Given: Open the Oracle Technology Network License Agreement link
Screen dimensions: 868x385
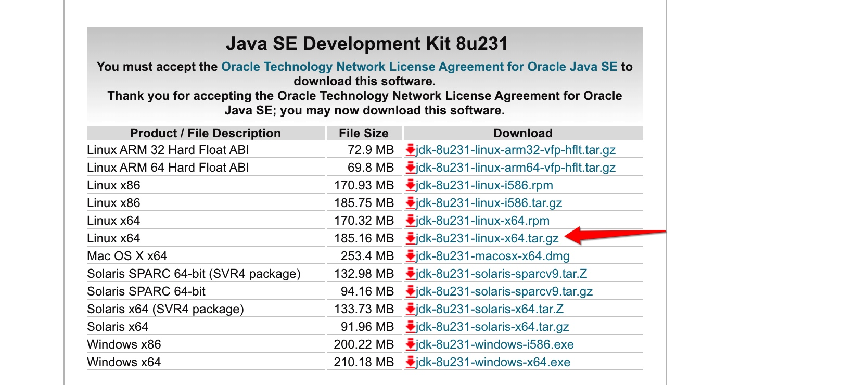Looking at the screenshot, I should click(x=419, y=67).
